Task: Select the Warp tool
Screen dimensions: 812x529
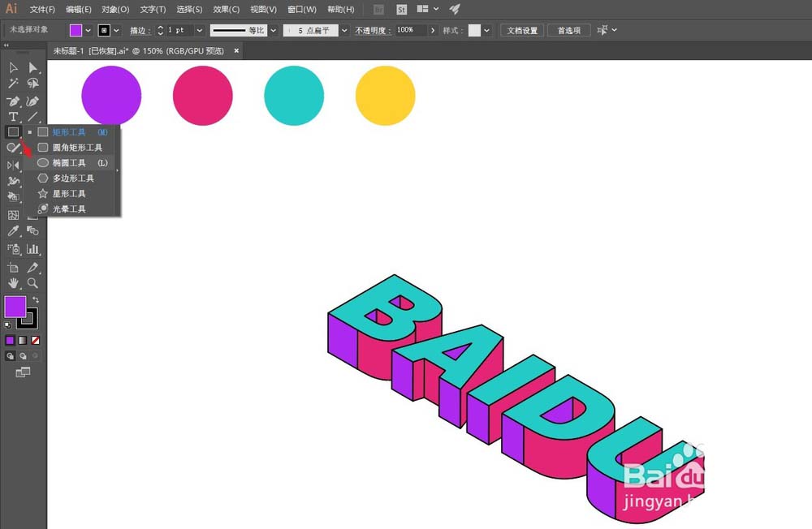Action: (x=13, y=181)
